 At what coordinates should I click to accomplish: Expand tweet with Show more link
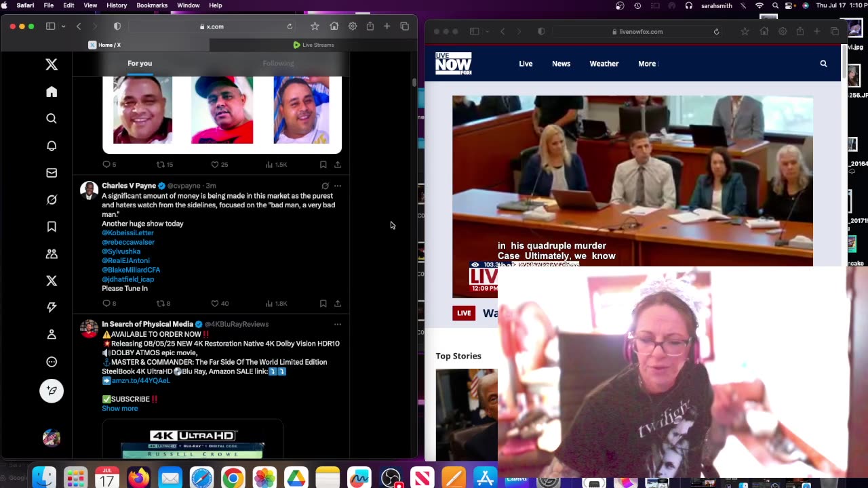pyautogui.click(x=120, y=409)
